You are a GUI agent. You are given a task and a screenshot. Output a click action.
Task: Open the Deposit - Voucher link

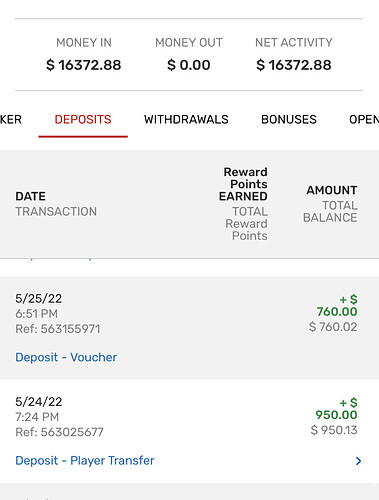(x=66, y=357)
